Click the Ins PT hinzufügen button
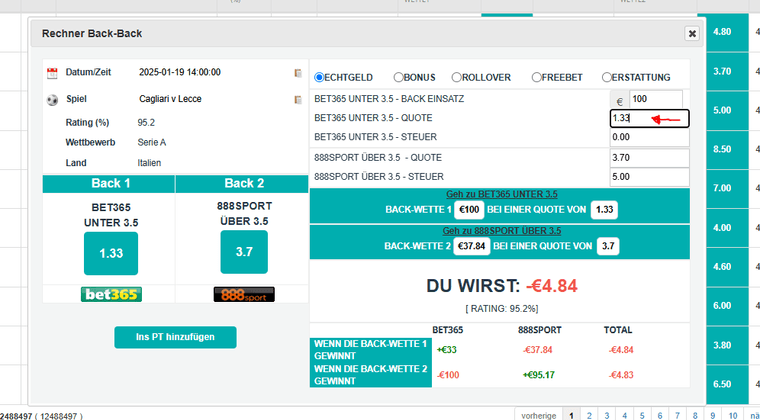The image size is (760, 420). point(175,337)
